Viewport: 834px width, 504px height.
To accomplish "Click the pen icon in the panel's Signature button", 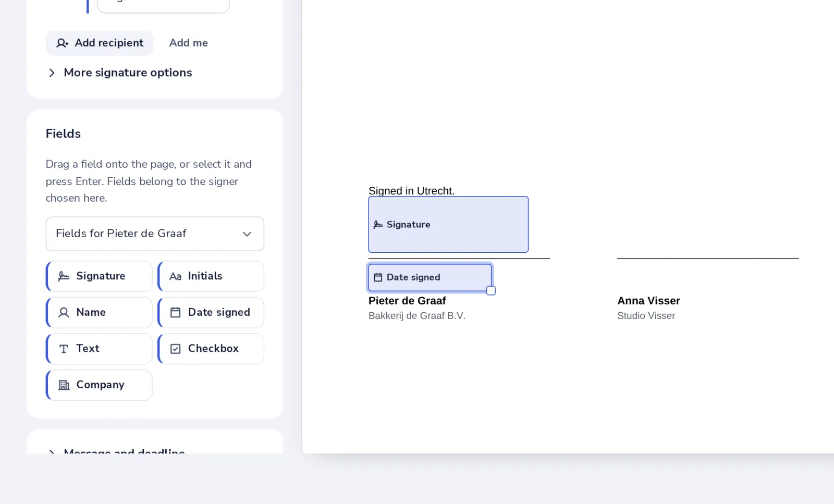I will coord(64,276).
